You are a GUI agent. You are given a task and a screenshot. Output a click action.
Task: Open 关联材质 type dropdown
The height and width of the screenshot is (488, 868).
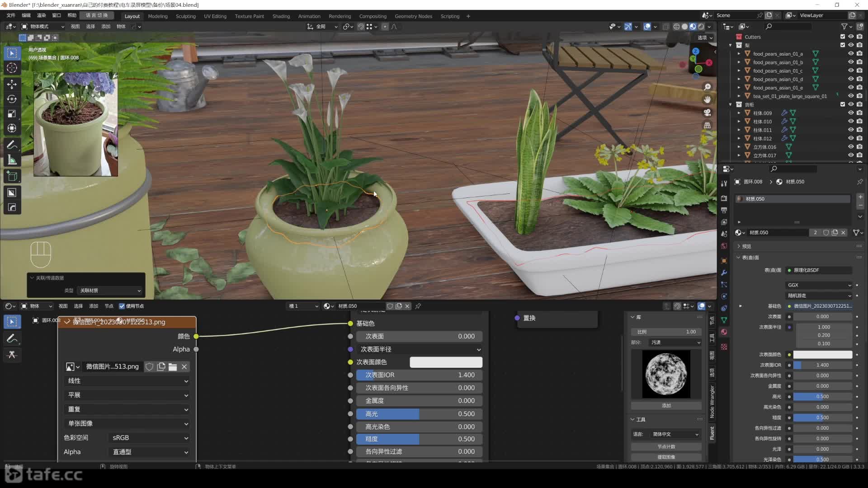click(x=110, y=291)
